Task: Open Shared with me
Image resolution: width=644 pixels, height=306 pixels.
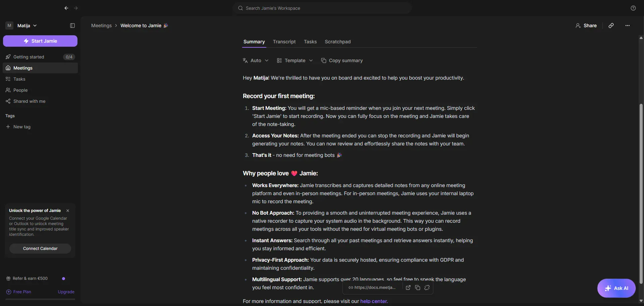Action: [x=40, y=101]
